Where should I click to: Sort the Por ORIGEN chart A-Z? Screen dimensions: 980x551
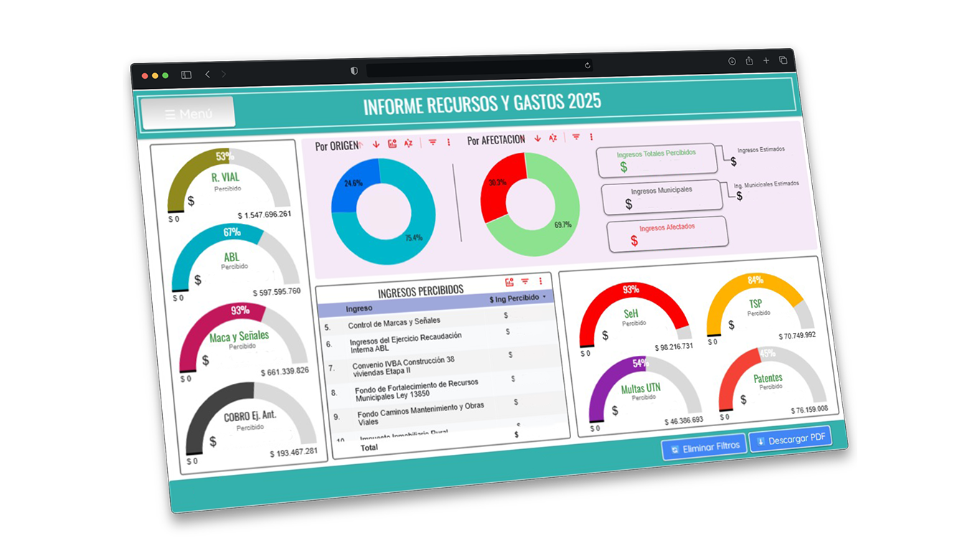tap(408, 143)
